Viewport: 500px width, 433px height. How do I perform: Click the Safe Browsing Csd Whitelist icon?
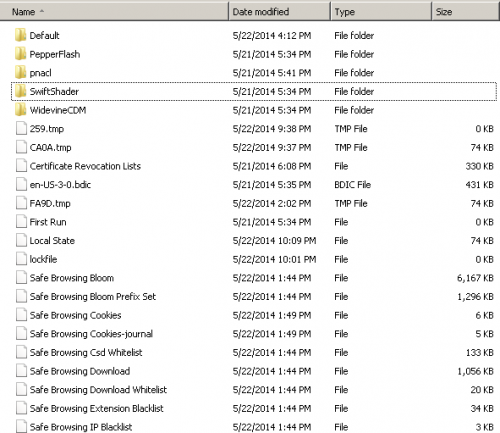[21, 352]
